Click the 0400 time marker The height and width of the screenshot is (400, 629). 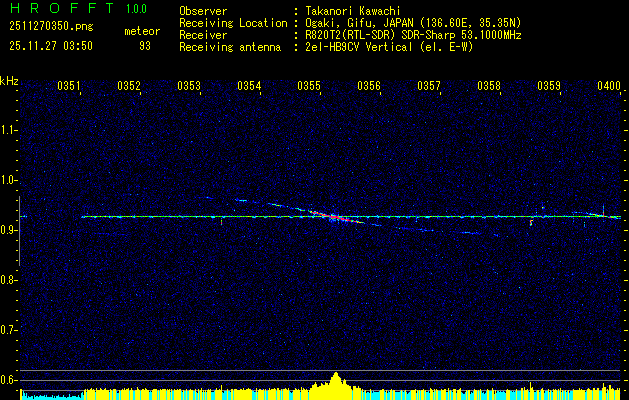[609, 86]
